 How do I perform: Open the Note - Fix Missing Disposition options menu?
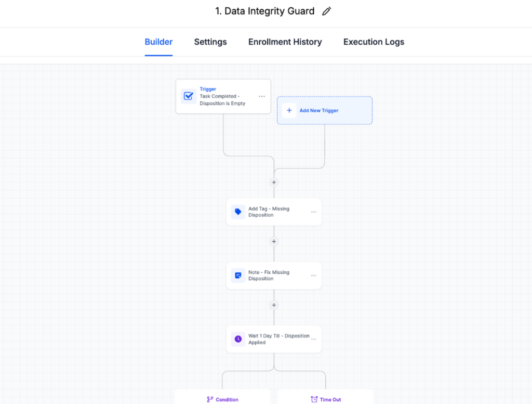(313, 276)
